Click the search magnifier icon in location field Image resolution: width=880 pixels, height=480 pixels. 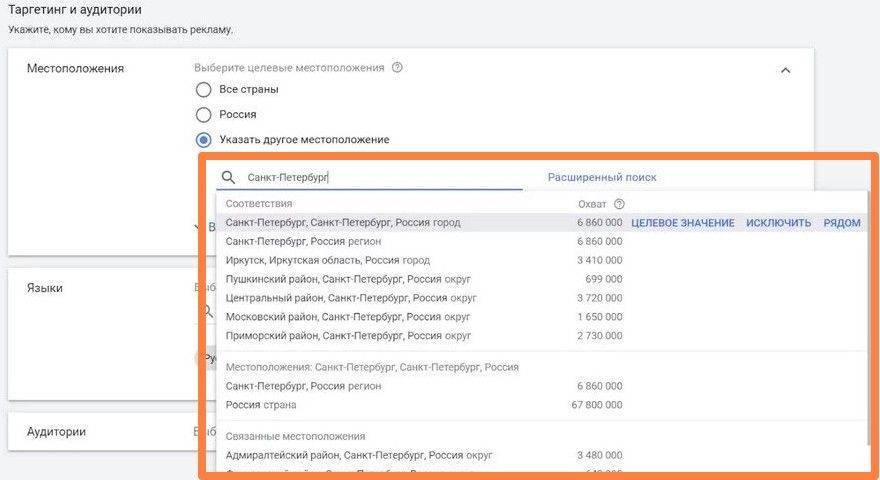pyautogui.click(x=228, y=178)
